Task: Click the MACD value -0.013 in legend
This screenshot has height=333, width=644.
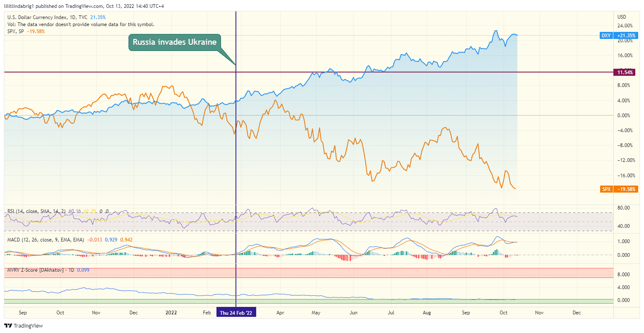Action: pyautogui.click(x=95, y=239)
